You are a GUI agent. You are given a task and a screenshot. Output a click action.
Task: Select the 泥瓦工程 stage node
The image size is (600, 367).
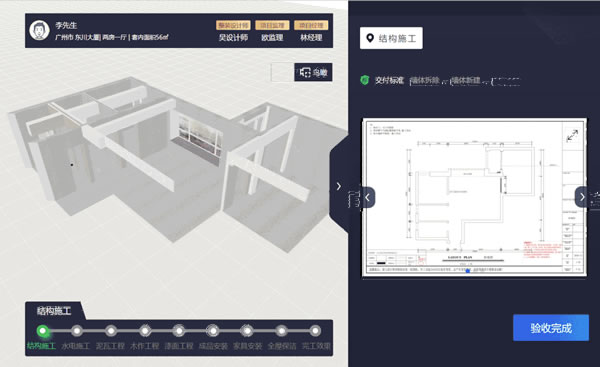pyautogui.click(x=111, y=331)
